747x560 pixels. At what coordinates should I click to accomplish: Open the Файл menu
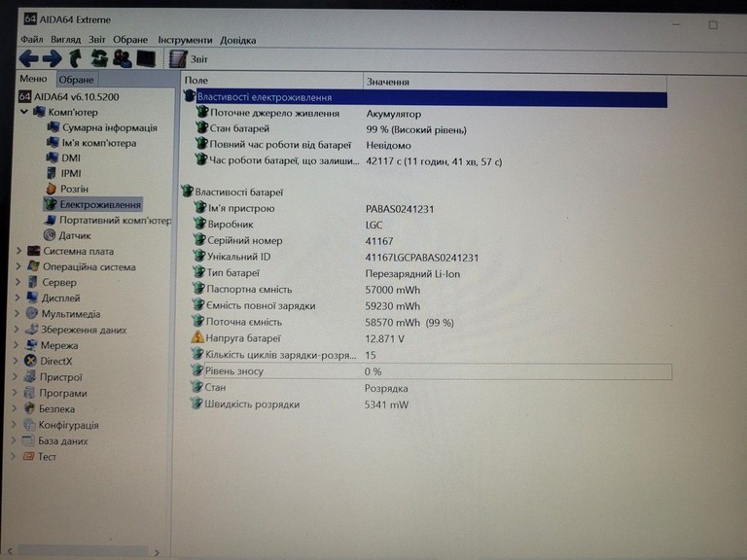tap(32, 39)
